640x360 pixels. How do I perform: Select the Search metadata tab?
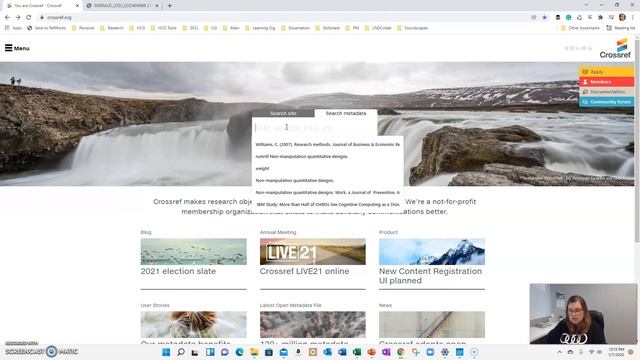pos(346,113)
